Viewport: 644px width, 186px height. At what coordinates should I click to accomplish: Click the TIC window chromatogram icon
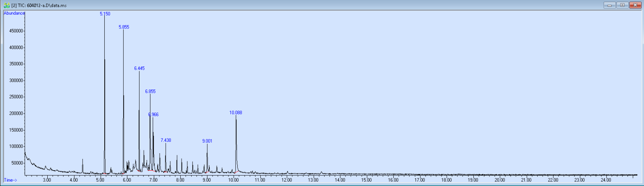pos(6,5)
